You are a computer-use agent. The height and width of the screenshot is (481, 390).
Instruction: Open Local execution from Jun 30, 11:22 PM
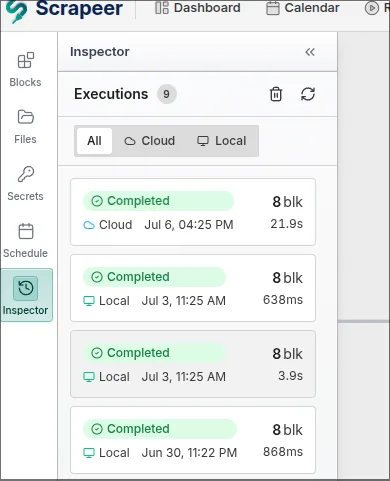(193, 440)
